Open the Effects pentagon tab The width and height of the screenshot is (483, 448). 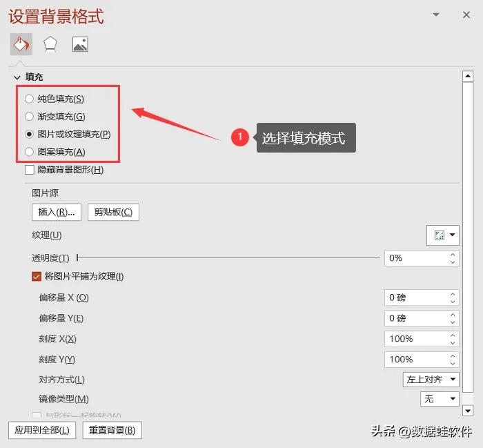[x=50, y=44]
